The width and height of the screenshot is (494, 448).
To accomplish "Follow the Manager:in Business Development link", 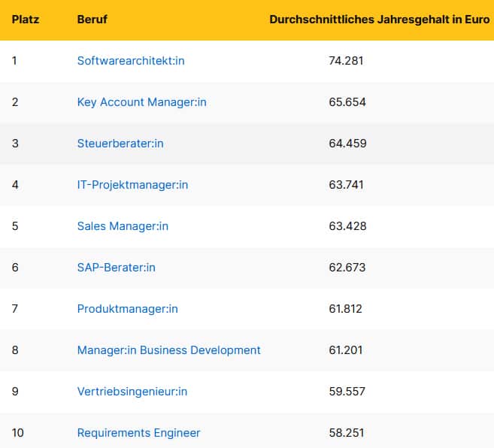I will pyautogui.click(x=168, y=350).
